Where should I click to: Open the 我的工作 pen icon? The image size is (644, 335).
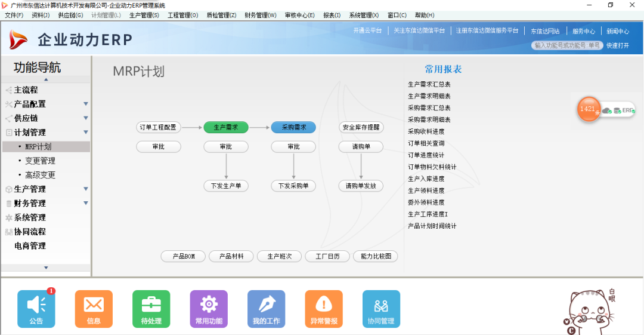tap(266, 309)
